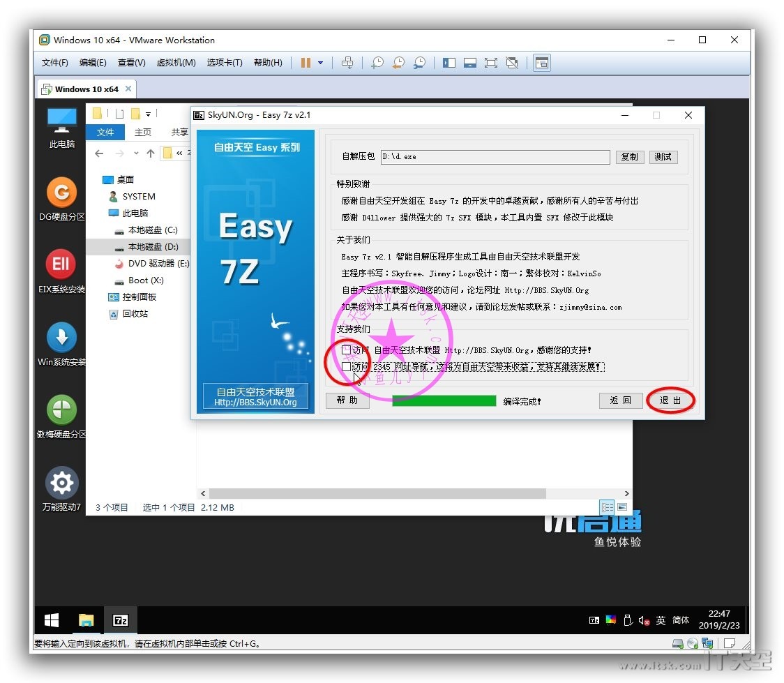This screenshot has height=683, width=784.
Task: Check the 访问 自由天空技术联盟 checkbox
Action: [x=346, y=350]
